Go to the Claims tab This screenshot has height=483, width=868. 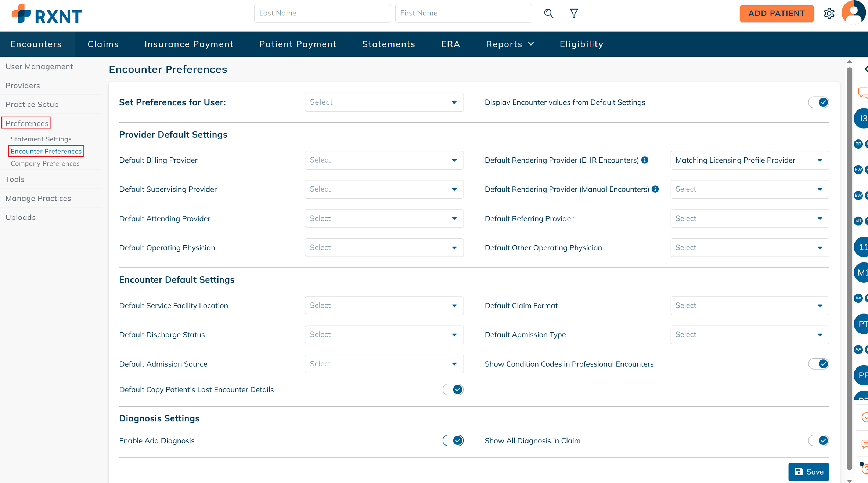pyautogui.click(x=103, y=44)
